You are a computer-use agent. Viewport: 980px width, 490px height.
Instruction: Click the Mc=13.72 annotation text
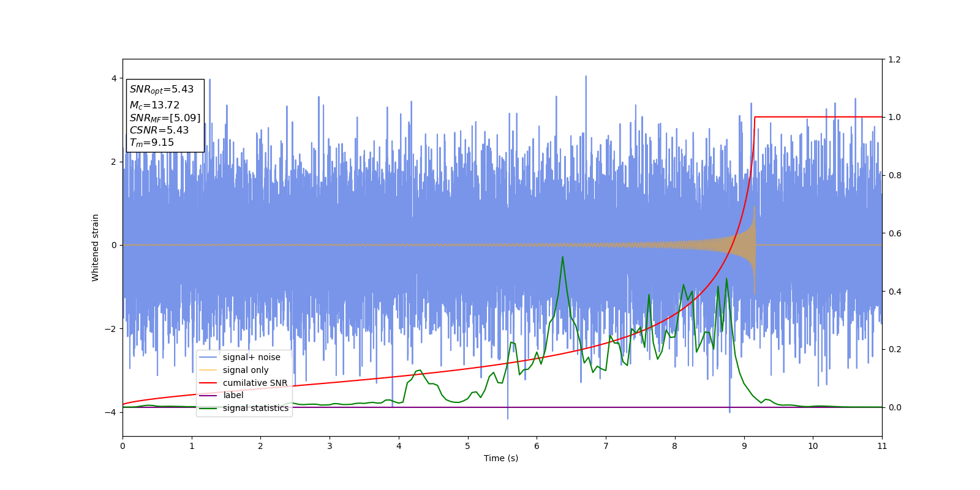pos(154,105)
